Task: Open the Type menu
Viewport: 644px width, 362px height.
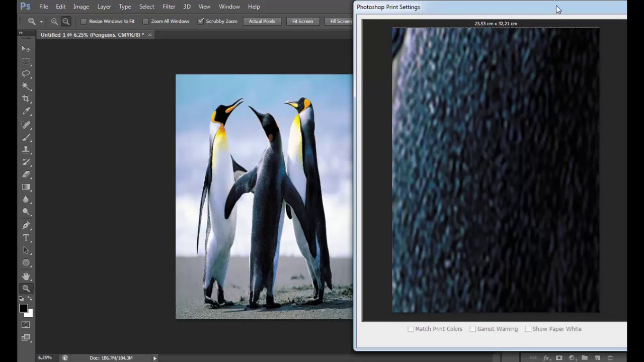Action: tap(125, 7)
